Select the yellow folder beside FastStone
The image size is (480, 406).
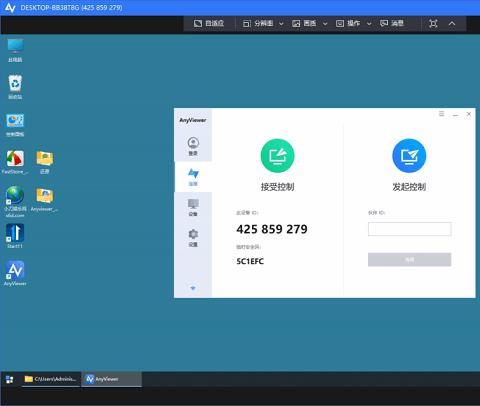pyautogui.click(x=45, y=162)
